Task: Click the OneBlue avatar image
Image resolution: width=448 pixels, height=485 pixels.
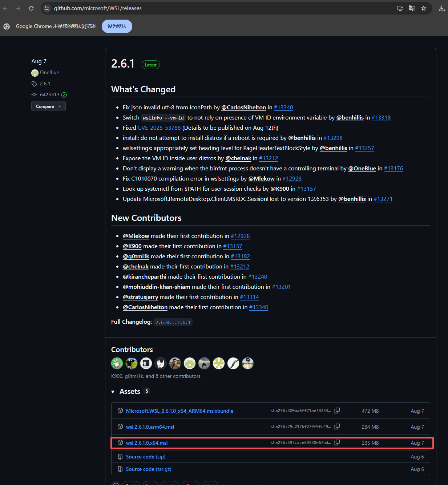Action: coord(35,73)
